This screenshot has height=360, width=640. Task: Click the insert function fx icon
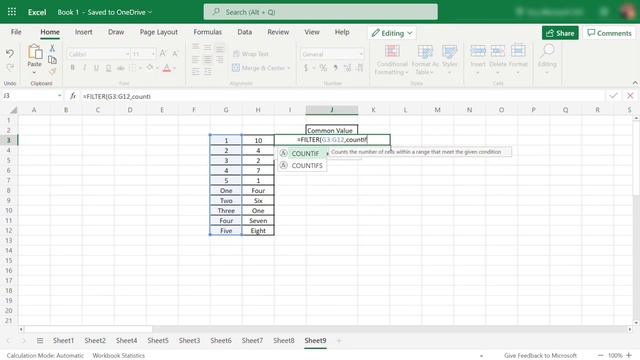(73, 96)
